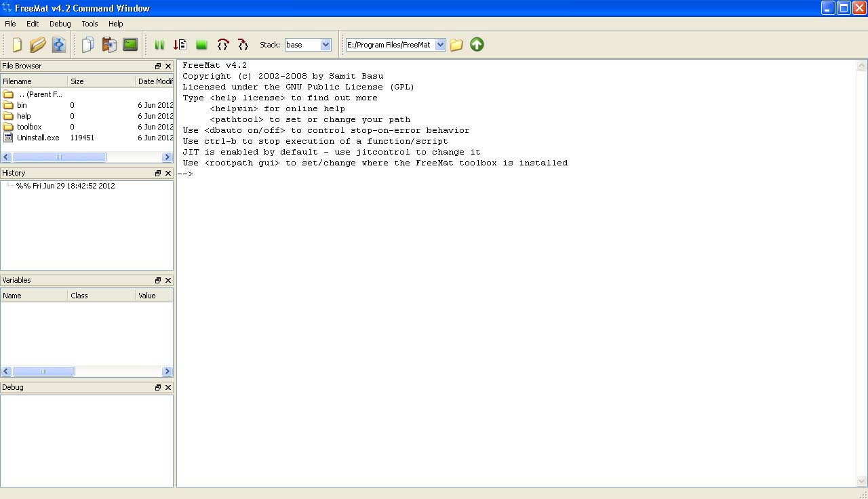
Task: Click command window scroll down arrow
Action: pos(862,481)
